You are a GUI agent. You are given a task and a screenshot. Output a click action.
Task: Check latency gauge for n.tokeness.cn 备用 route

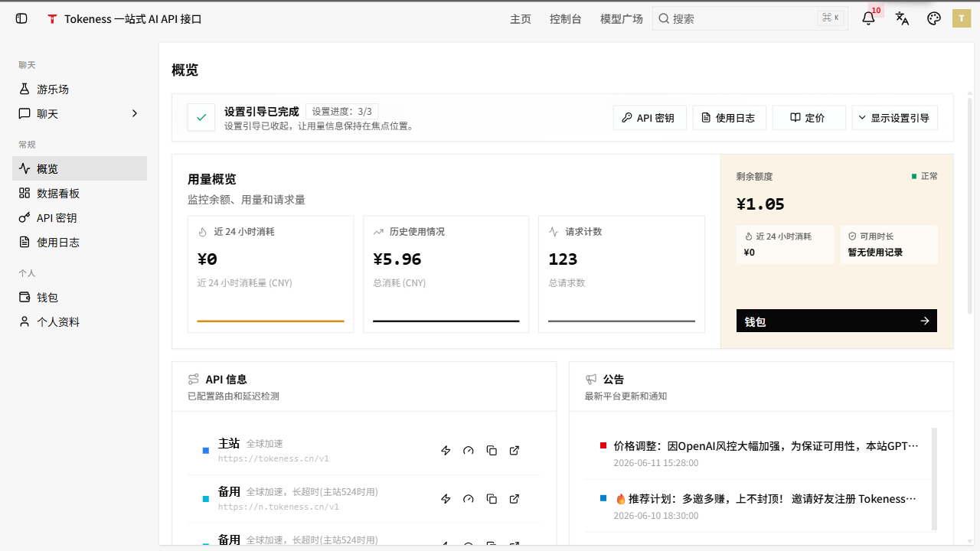coord(469,499)
